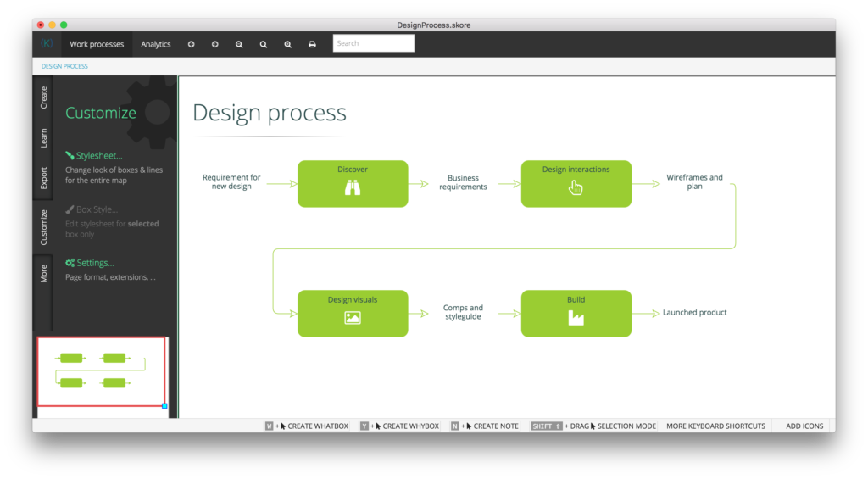Select the Design interactions process box

pos(576,184)
